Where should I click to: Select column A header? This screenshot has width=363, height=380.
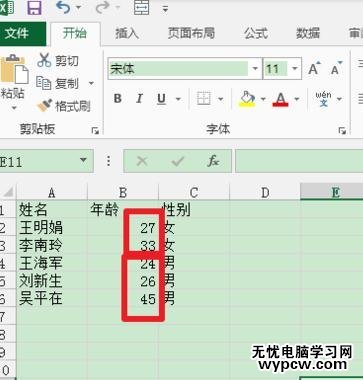(52, 192)
